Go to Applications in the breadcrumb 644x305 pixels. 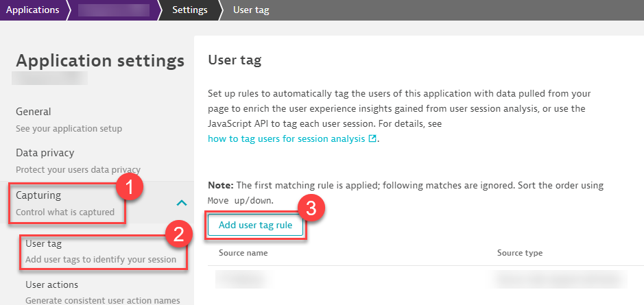coord(32,10)
